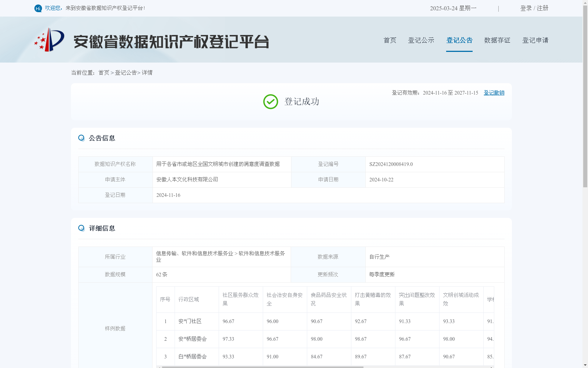
Task: Click the 每季度更新 frequency value
Action: click(x=382, y=275)
